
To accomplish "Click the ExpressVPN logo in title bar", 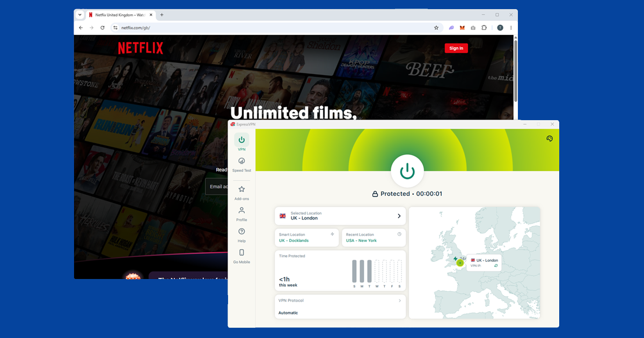I will point(233,124).
